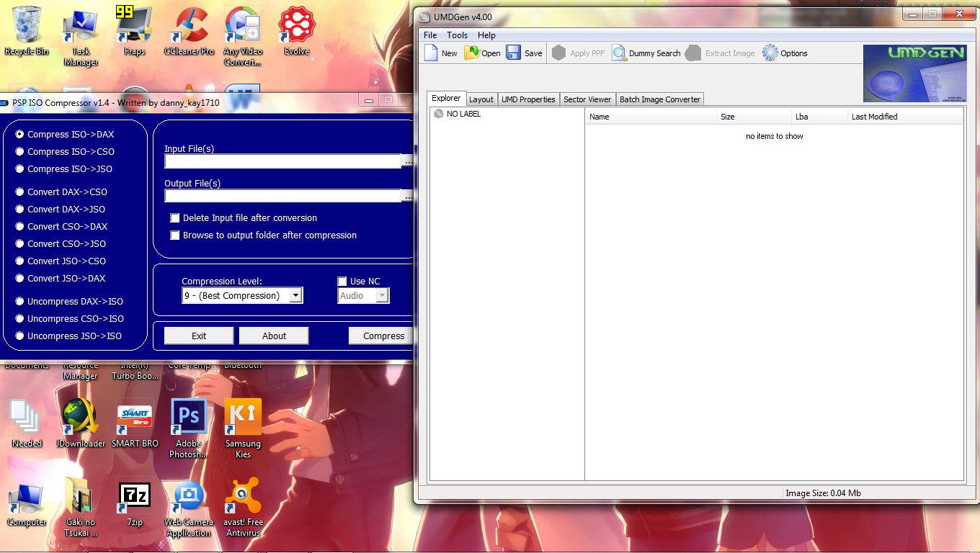The height and width of the screenshot is (553, 980).
Task: Click into the Output File(s) text field
Action: tap(282, 196)
